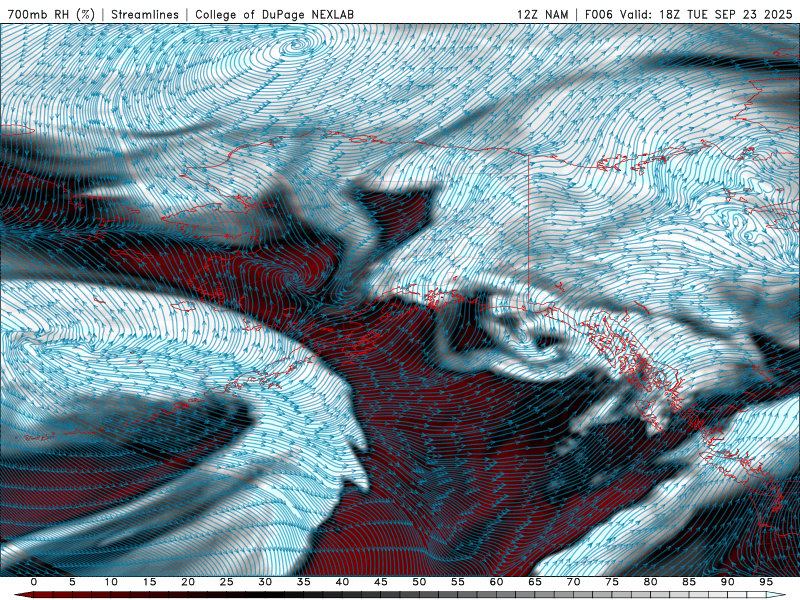This screenshot has height=600, width=800.
Task: Click the '15' value on the colorbar scale
Action: pyautogui.click(x=149, y=582)
